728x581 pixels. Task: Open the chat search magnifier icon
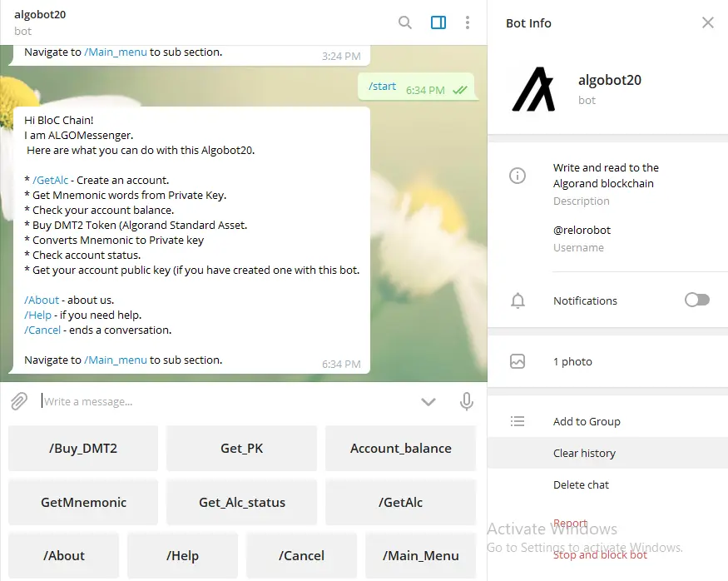(405, 22)
